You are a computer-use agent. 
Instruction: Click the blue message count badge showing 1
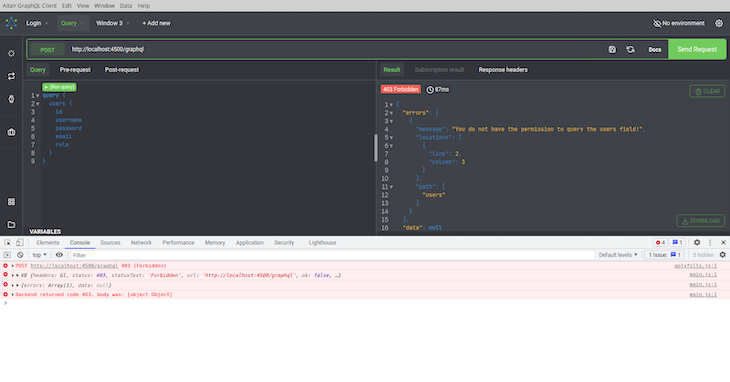pyautogui.click(x=677, y=242)
